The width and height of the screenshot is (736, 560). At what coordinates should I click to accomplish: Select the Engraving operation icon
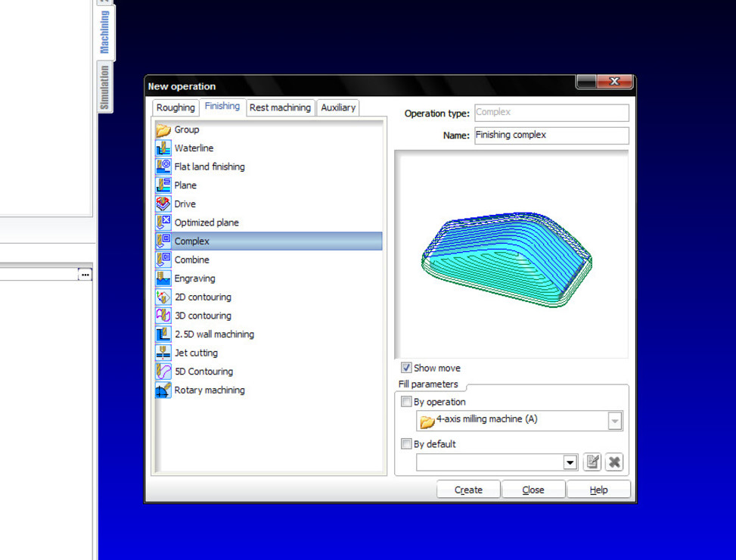tap(163, 278)
